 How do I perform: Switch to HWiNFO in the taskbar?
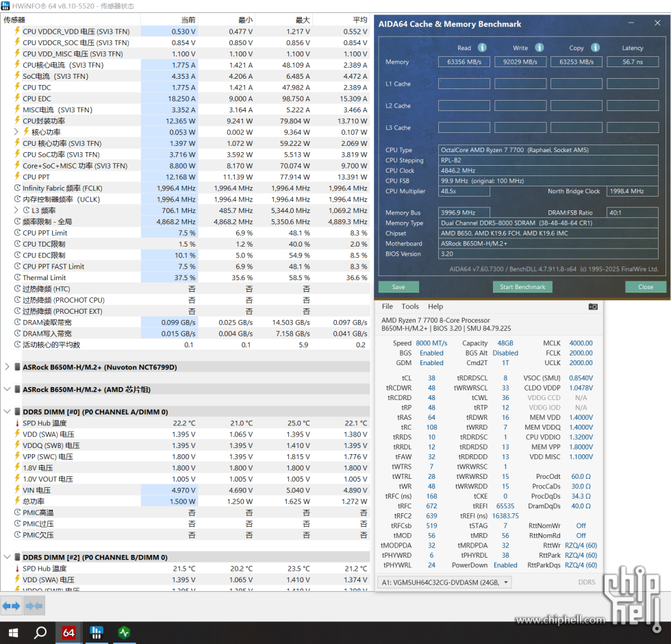point(97,633)
